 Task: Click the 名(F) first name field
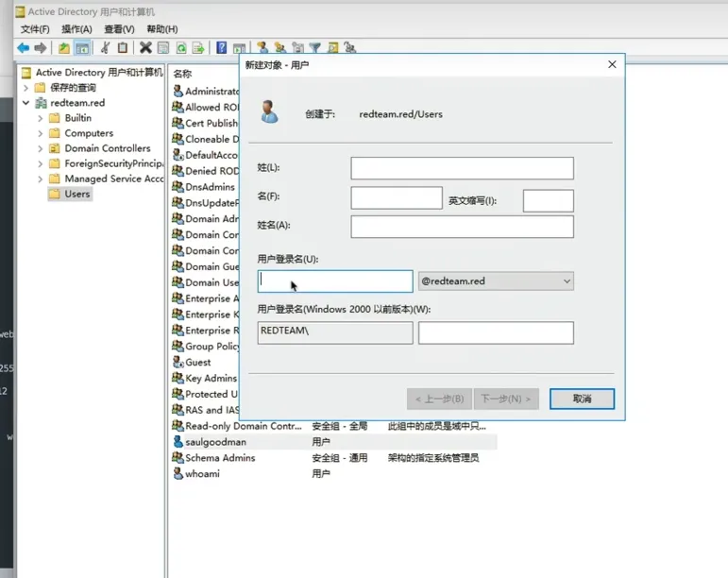coord(397,197)
